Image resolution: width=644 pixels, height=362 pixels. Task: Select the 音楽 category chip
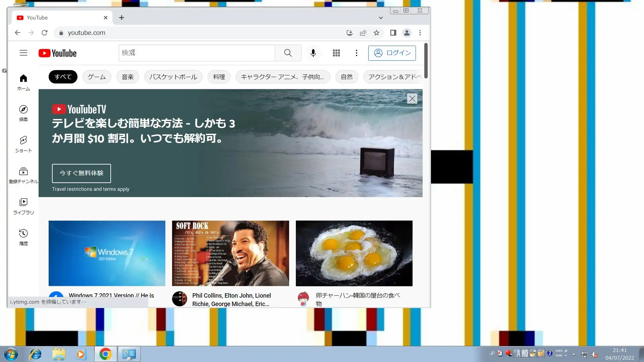(x=127, y=77)
